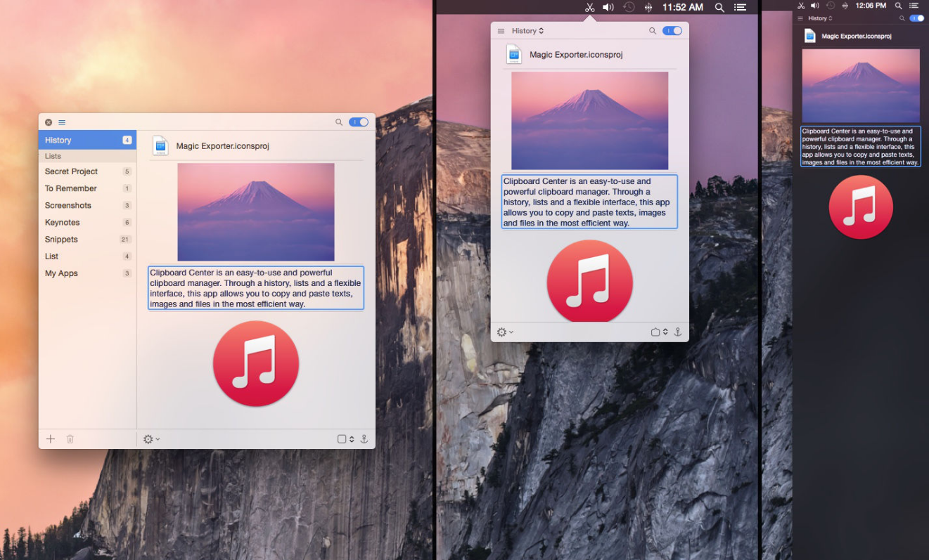Select the Snippets list in the sidebar
The height and width of the screenshot is (560, 929).
point(62,240)
